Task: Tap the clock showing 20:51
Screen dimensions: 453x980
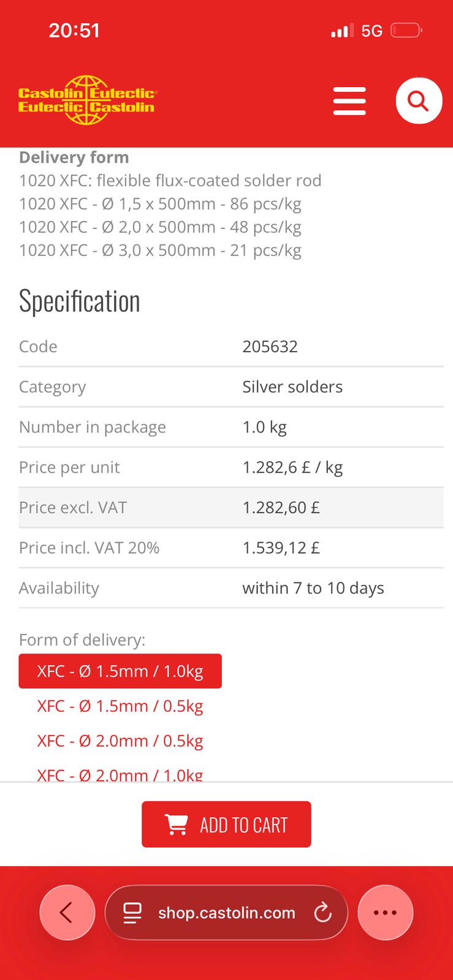Action: point(74,31)
